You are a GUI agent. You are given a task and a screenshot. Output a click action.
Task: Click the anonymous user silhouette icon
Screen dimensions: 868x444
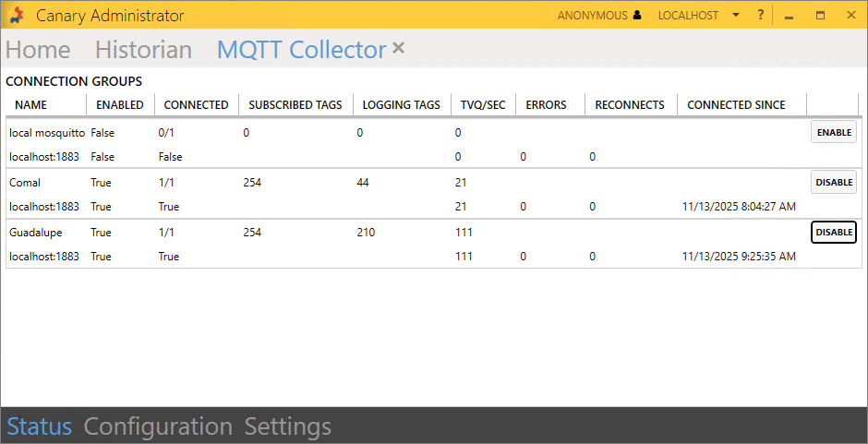[x=636, y=15]
